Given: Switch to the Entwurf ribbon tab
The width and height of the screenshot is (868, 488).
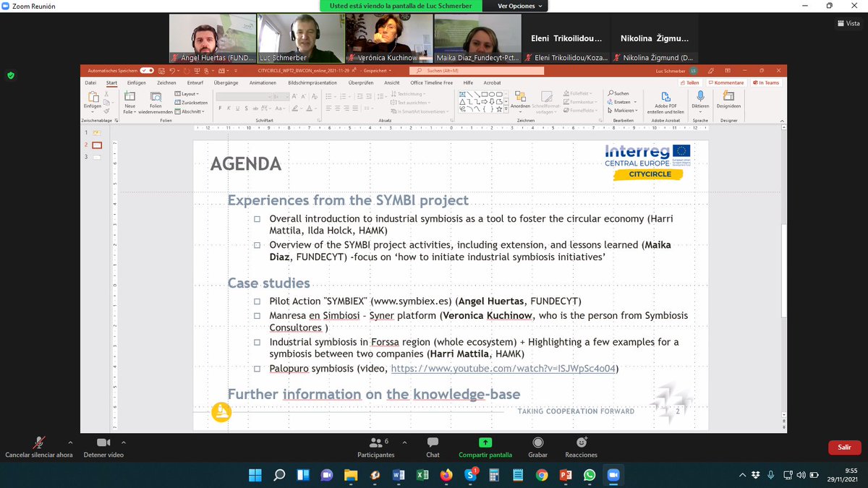Looking at the screenshot, I should [195, 83].
